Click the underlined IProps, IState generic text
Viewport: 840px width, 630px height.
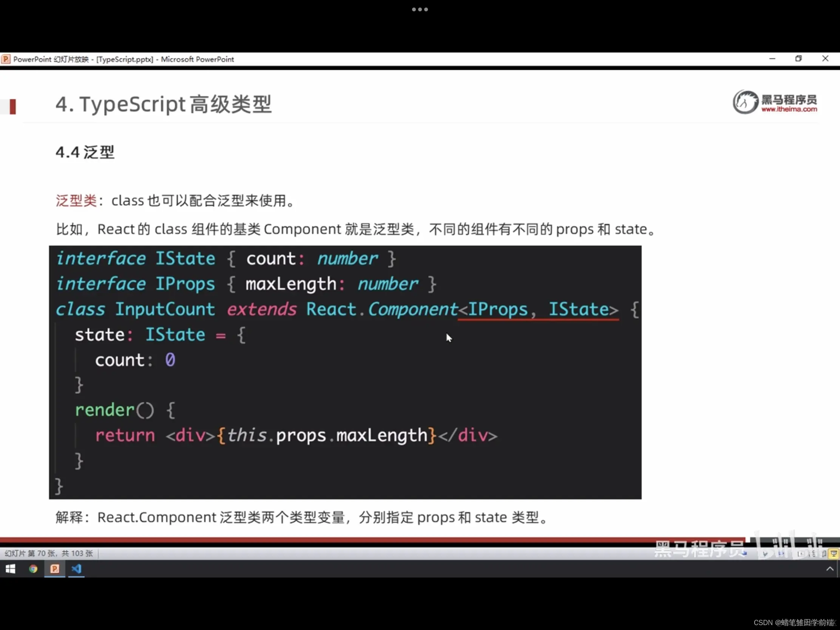coord(538,309)
